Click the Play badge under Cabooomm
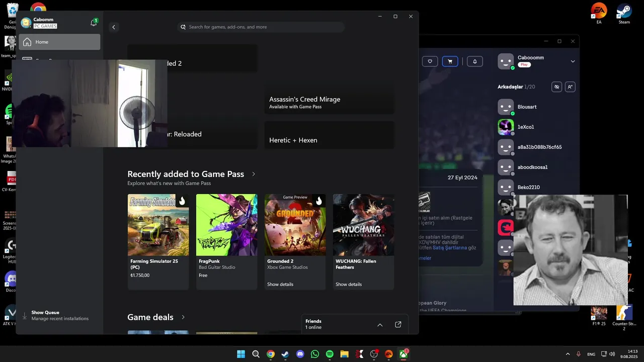The width and height of the screenshot is (644, 362). [524, 65]
